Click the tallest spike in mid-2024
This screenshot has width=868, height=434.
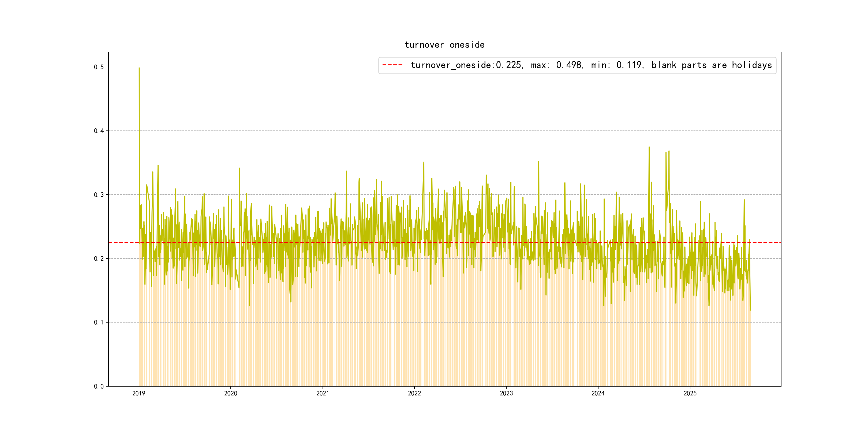coord(649,147)
